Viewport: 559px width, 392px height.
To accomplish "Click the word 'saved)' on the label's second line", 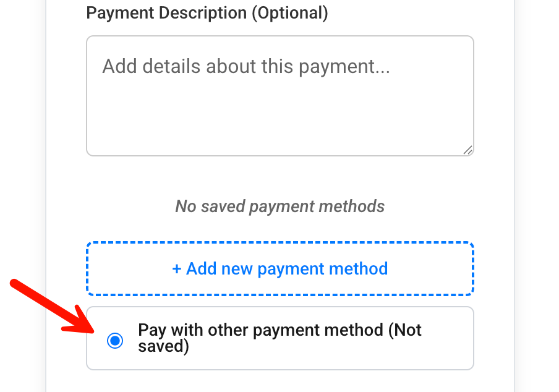I will point(163,346).
